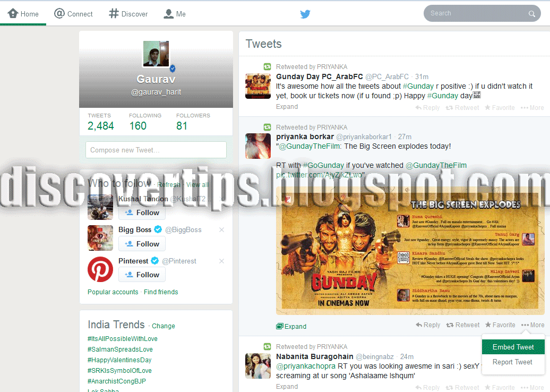
Task: Open the Gunday Day PC_ArabFC avatar
Action: (x=258, y=86)
